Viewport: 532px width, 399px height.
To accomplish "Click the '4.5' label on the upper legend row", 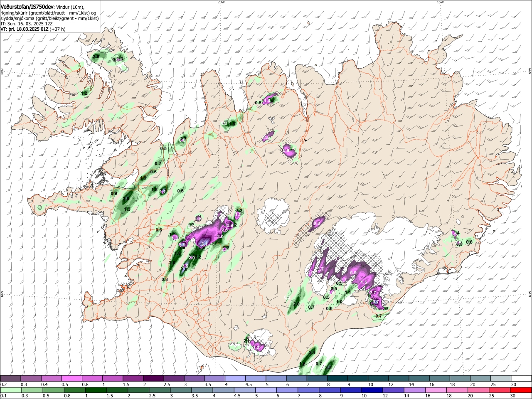I will 248,384.
